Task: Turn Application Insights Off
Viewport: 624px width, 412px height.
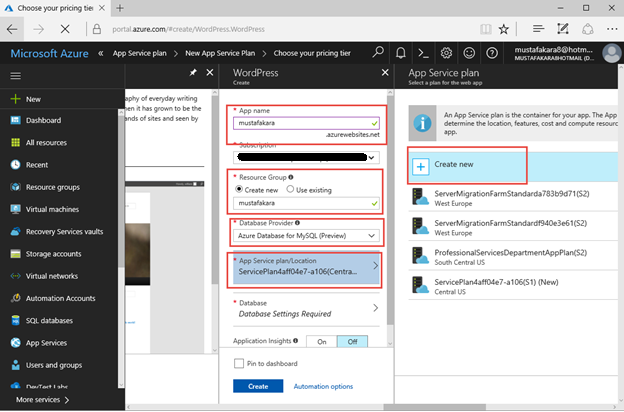Action: pos(353,342)
